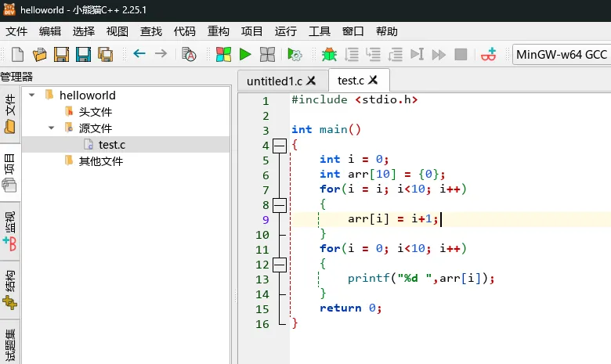
Task: Click the New File toolbar icon
Action: [17, 54]
